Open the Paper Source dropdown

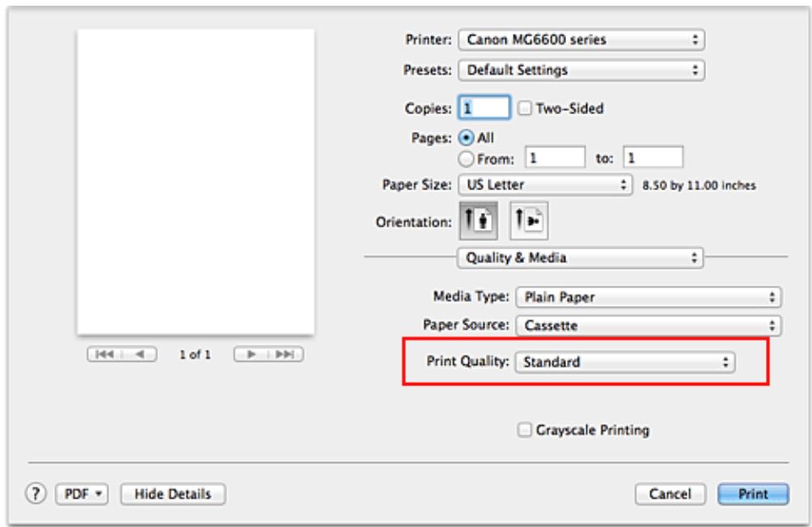[649, 325]
